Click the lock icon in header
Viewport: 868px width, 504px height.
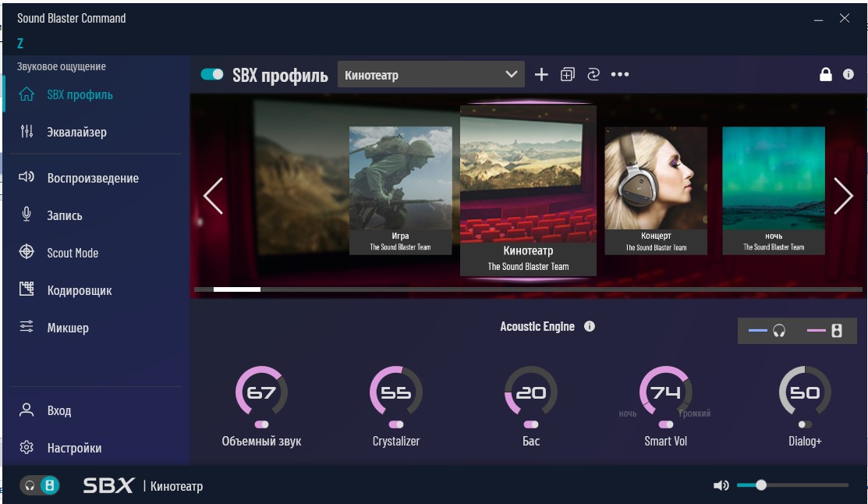click(x=825, y=74)
